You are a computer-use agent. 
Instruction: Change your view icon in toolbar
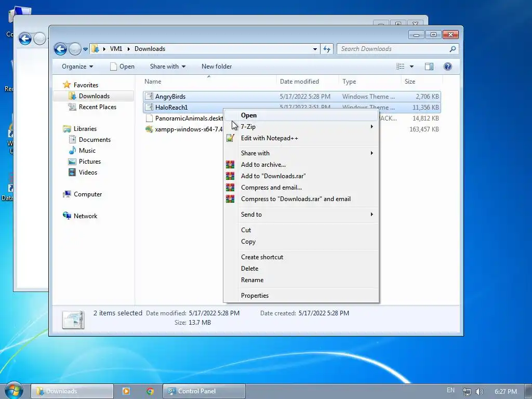[x=401, y=66]
